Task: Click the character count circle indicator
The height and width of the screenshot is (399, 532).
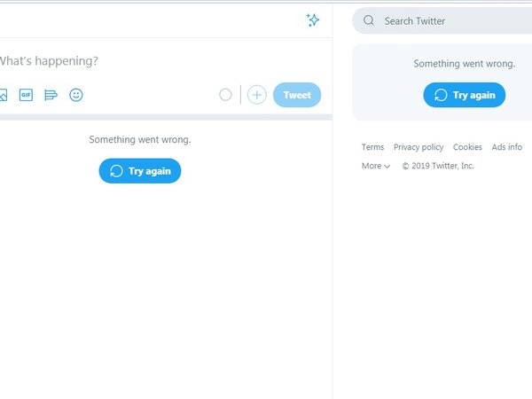Action: tap(225, 95)
